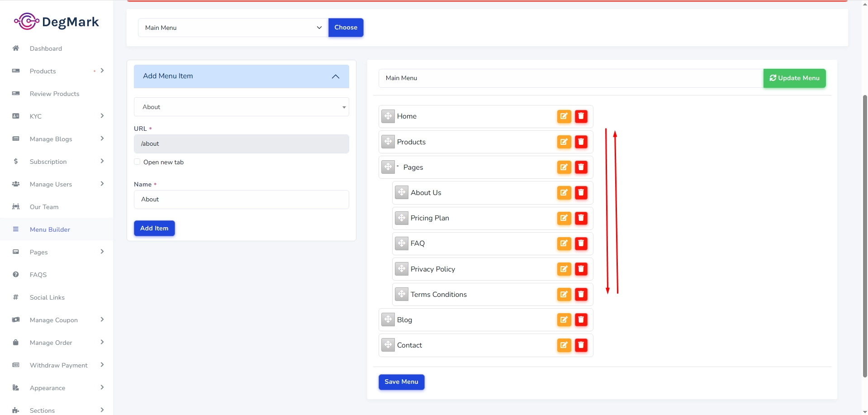Click the move handle for Pricing Plan

(x=402, y=218)
